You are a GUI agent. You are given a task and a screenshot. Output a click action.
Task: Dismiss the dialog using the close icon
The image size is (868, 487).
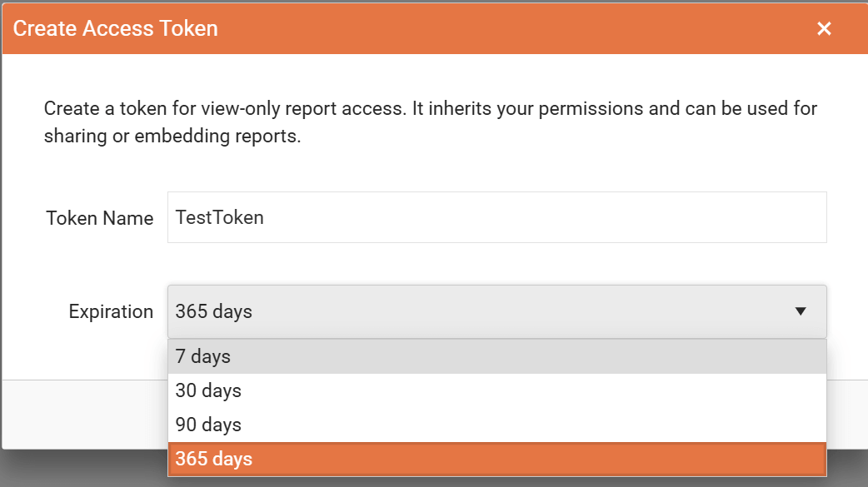pyautogui.click(x=824, y=28)
